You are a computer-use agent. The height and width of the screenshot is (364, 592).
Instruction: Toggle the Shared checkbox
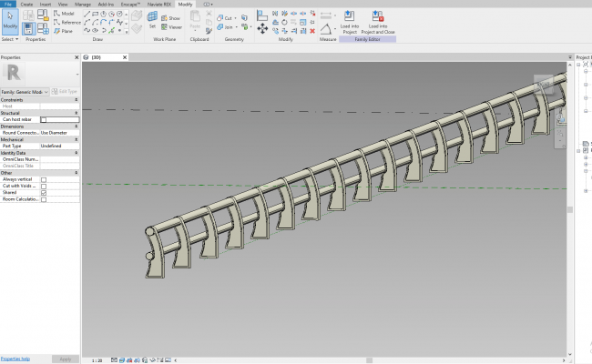click(44, 192)
